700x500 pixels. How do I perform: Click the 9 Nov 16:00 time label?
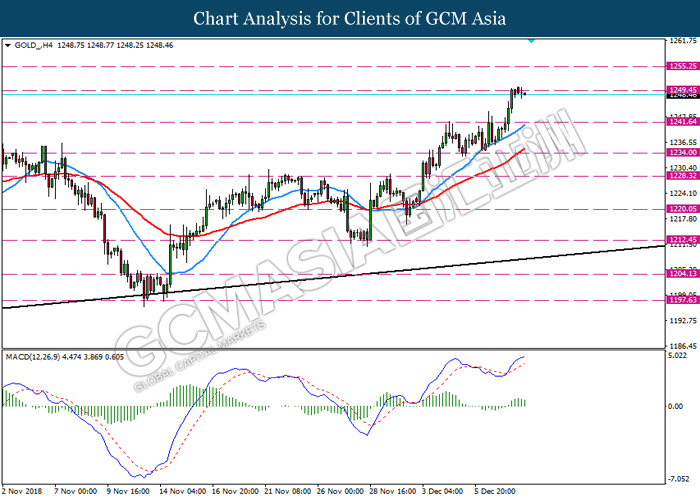128,491
